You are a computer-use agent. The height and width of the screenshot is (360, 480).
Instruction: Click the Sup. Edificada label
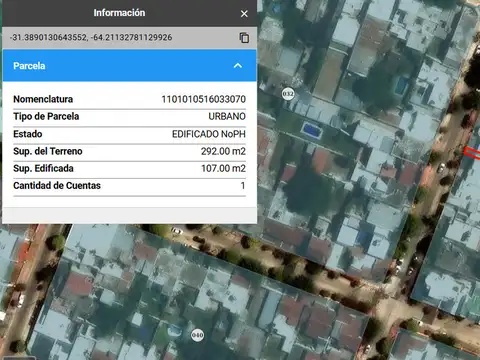[x=43, y=168]
